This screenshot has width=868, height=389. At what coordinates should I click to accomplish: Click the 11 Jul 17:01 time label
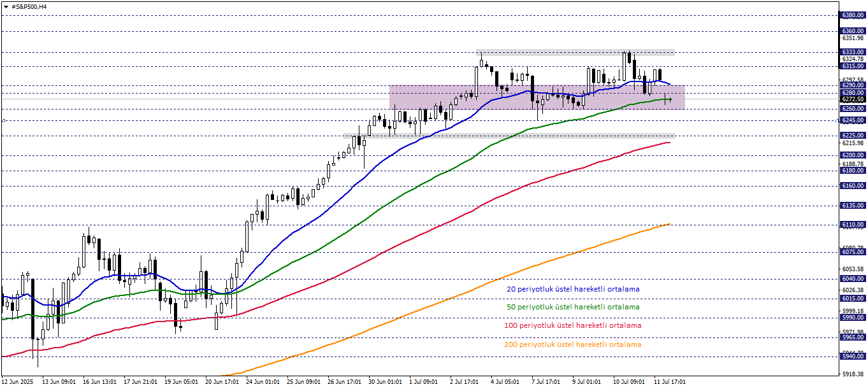(670, 382)
